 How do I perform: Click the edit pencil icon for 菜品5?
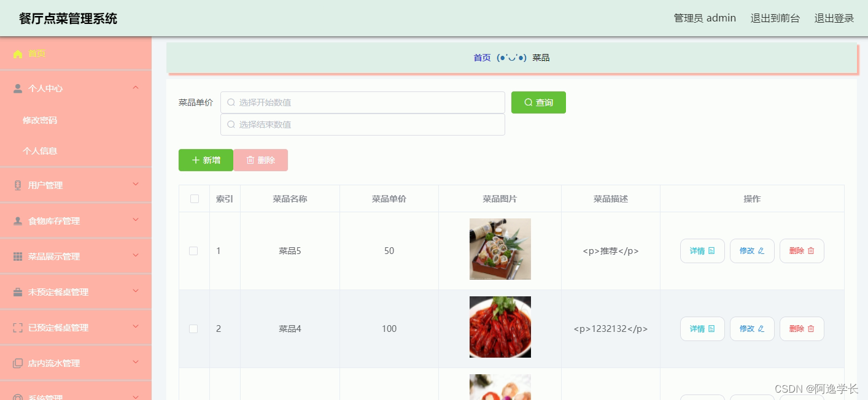pos(761,251)
